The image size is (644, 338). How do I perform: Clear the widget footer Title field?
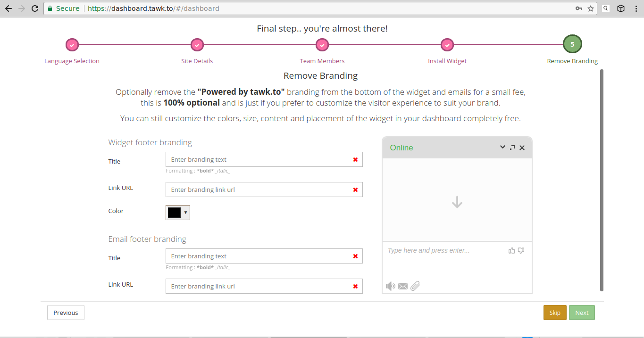click(x=355, y=160)
